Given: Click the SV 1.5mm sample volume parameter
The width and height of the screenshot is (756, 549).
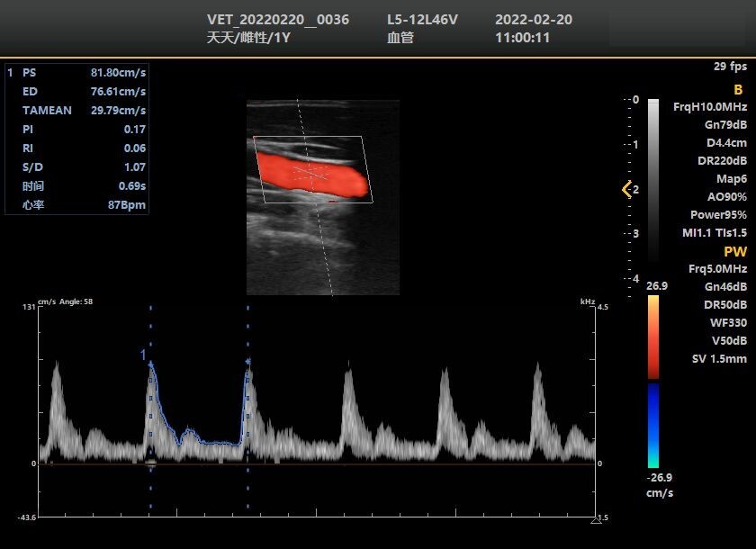Looking at the screenshot, I should (x=718, y=359).
